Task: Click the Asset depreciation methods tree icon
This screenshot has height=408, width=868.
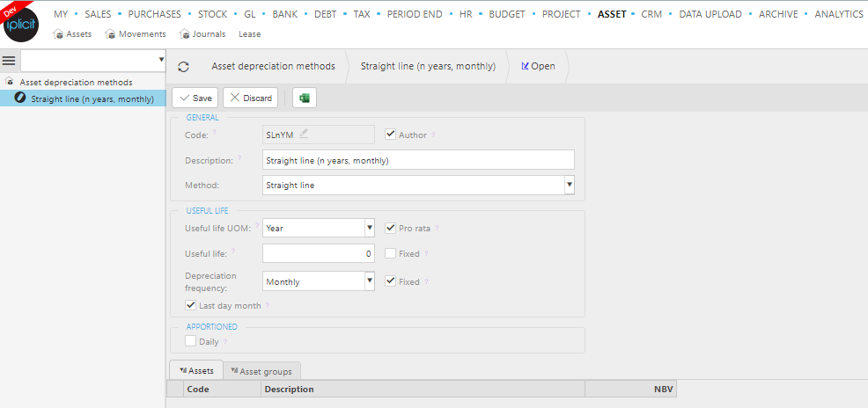Action: [x=9, y=81]
